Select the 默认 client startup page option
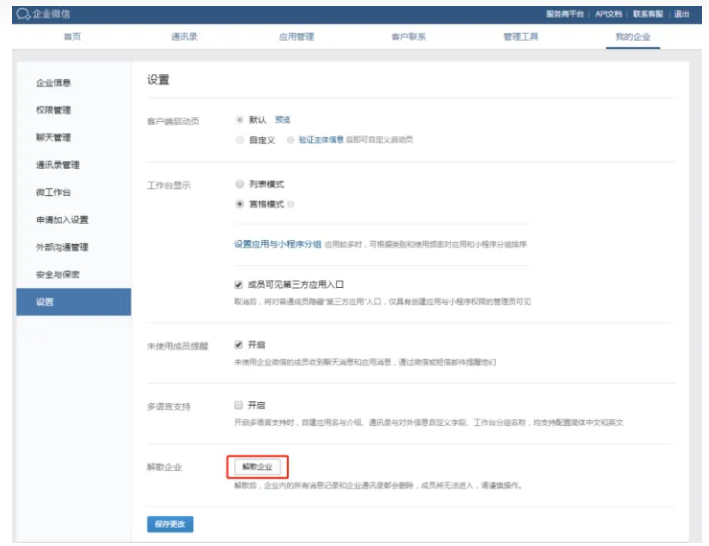709x546 pixels. pyautogui.click(x=239, y=120)
